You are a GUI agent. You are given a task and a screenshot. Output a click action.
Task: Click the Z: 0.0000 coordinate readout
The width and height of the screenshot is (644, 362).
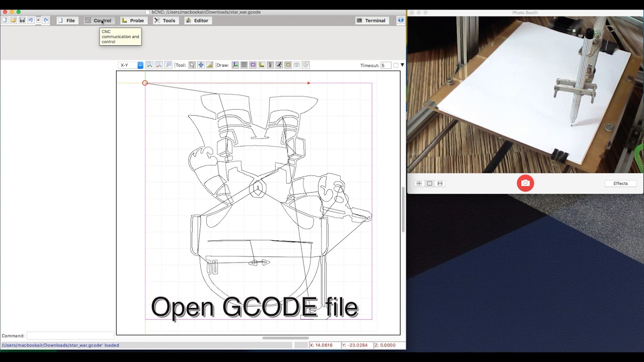(389, 345)
